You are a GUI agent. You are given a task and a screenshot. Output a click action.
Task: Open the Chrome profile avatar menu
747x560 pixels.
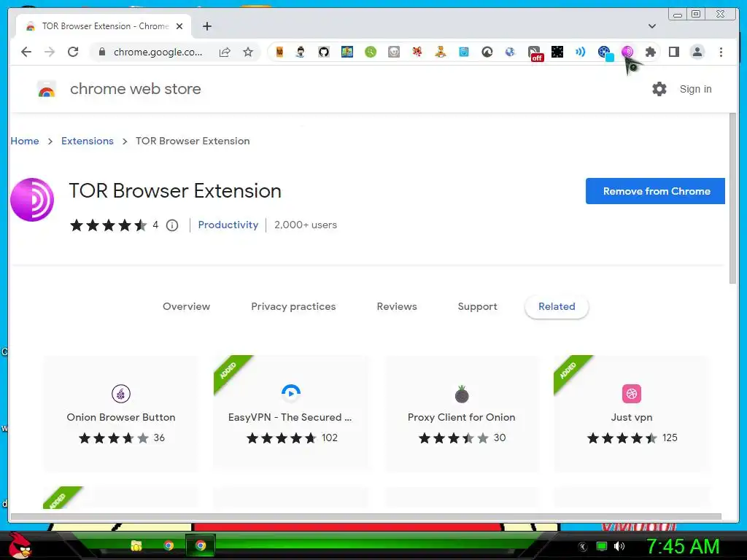(x=697, y=52)
